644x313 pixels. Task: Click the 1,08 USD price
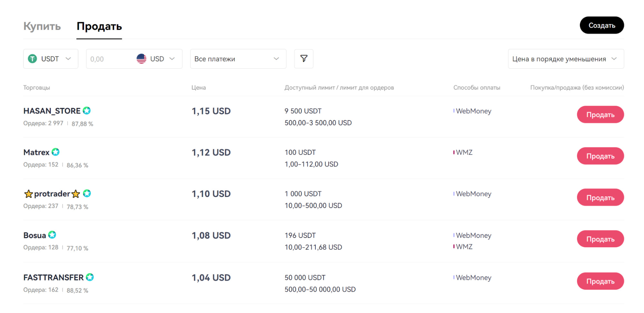[211, 235]
